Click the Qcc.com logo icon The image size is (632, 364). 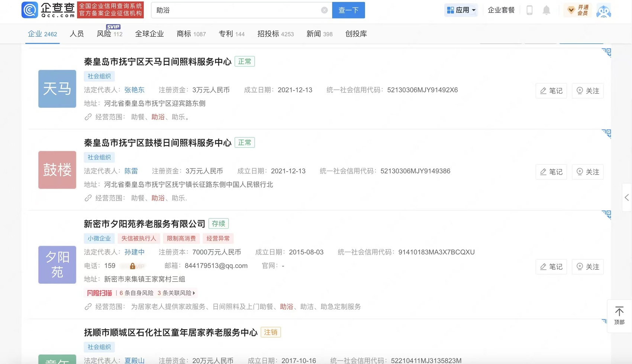[x=30, y=10]
